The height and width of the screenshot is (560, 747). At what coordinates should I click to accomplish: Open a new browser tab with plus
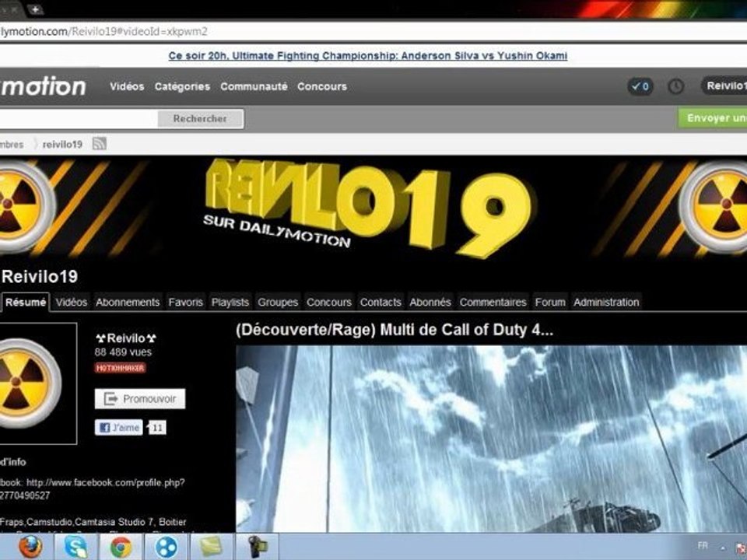(35, 8)
